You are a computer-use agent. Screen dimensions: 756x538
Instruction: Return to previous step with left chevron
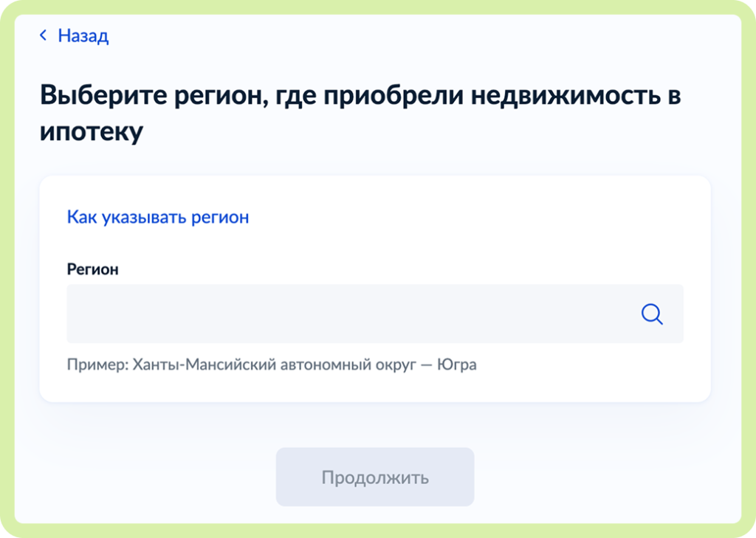(x=44, y=35)
